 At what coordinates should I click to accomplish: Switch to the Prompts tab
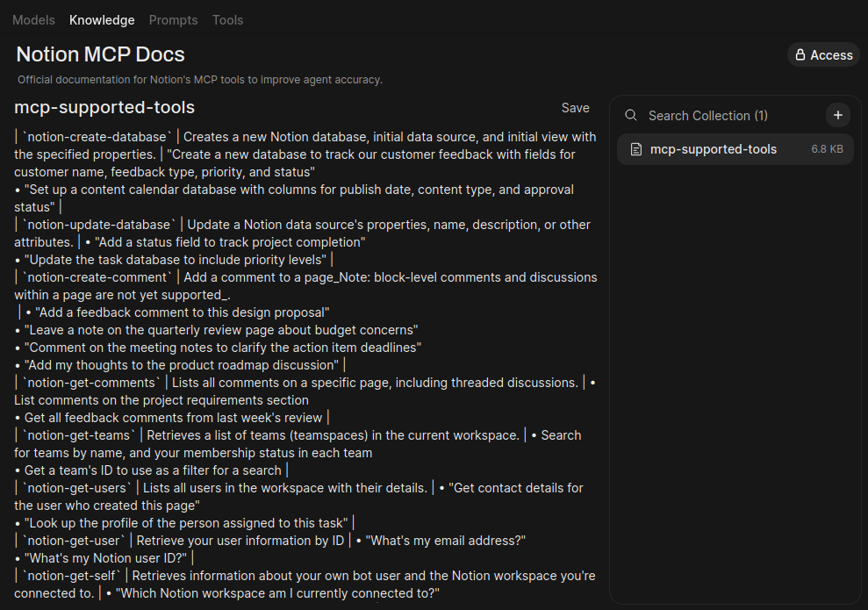[173, 19]
